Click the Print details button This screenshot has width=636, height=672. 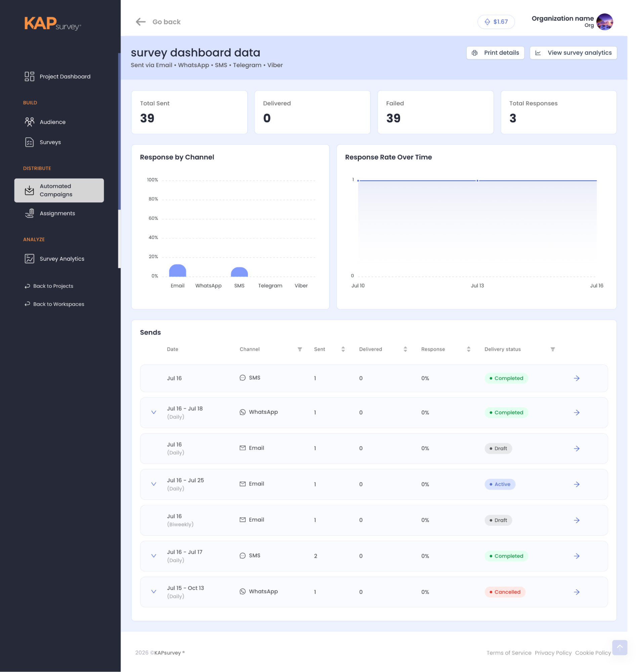click(x=495, y=53)
